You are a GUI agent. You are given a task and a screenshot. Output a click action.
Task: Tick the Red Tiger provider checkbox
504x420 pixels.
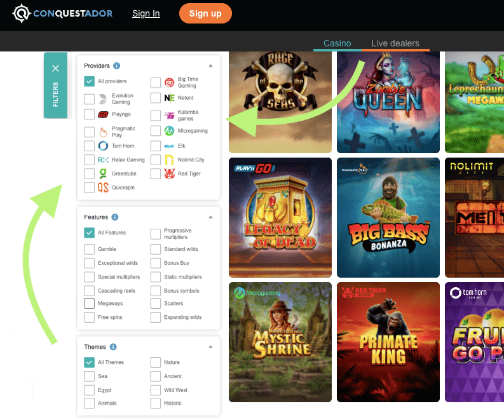click(x=156, y=173)
